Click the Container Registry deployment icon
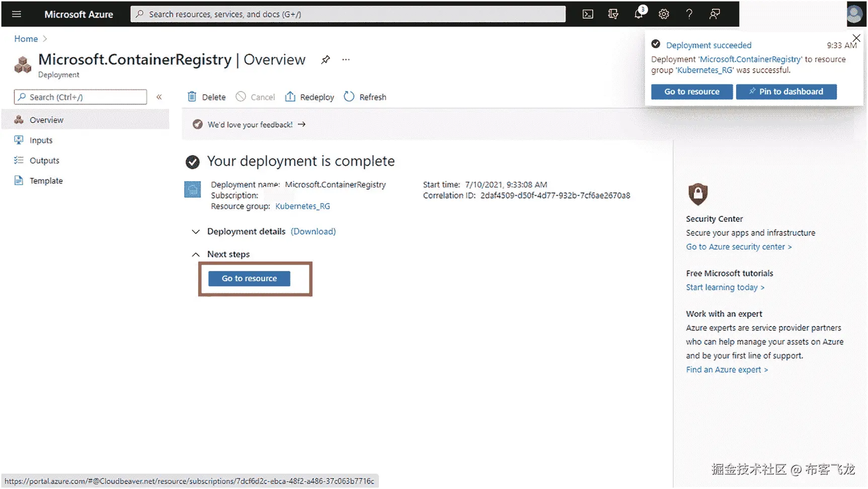The height and width of the screenshot is (489, 868). (23, 65)
